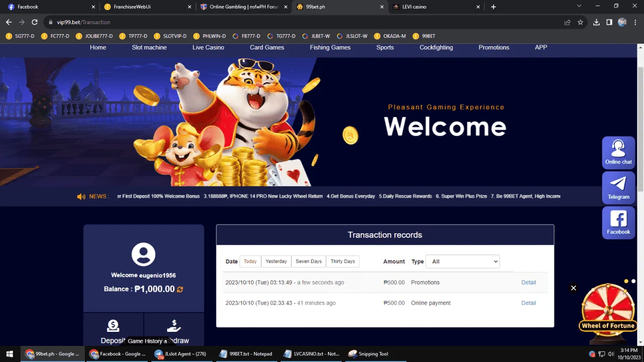Close the Wheel of Fortune popup
This screenshot has width=644, height=362.
tap(573, 288)
